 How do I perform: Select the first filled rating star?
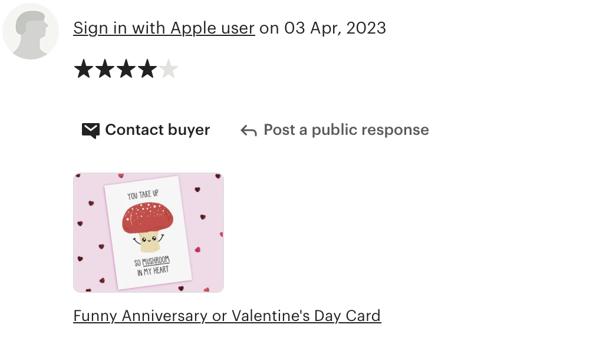tap(84, 69)
